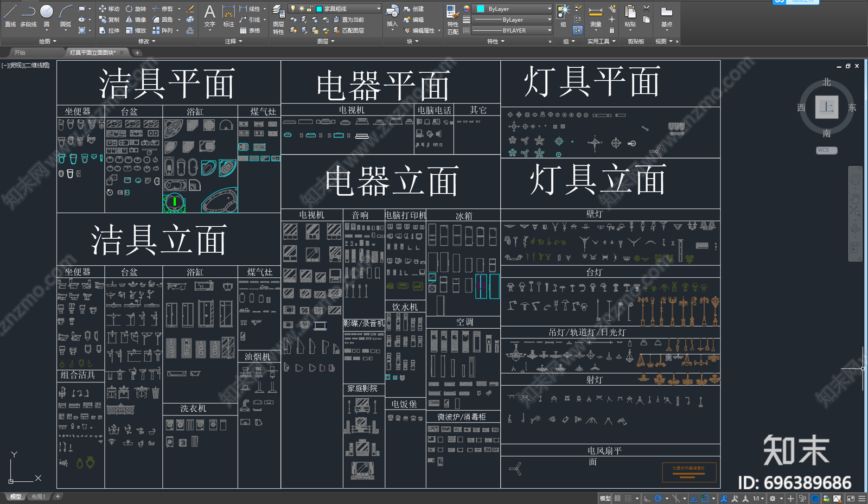Viewport: 868px width, 504px height.
Task: Click 创建 (Create block) button
Action: coord(414,9)
